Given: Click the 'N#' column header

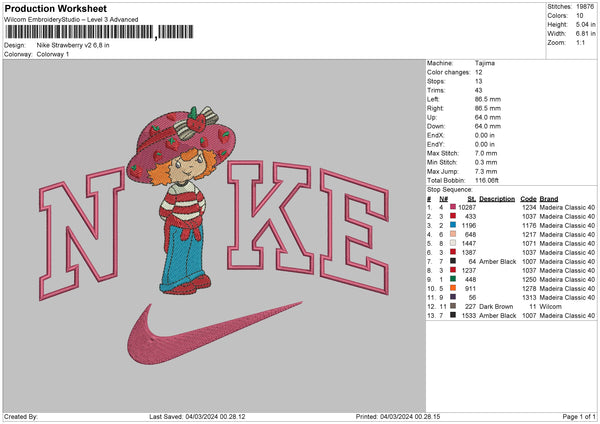Looking at the screenshot, I should [443, 199].
